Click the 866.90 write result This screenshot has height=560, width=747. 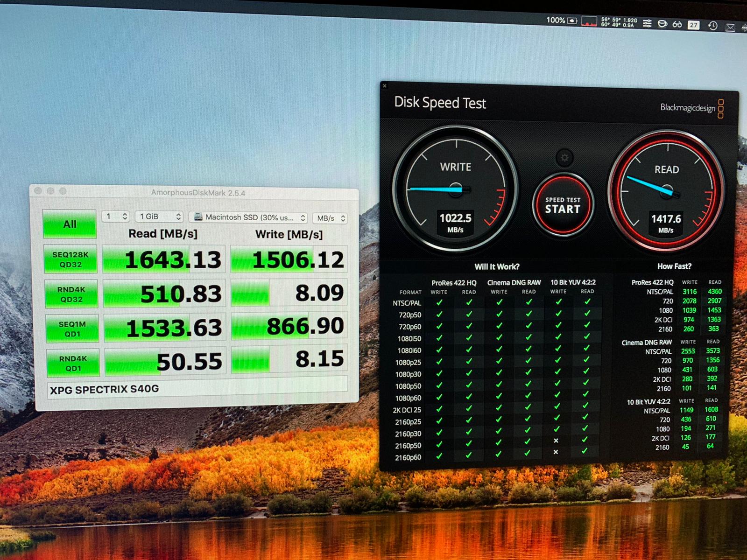[289, 326]
